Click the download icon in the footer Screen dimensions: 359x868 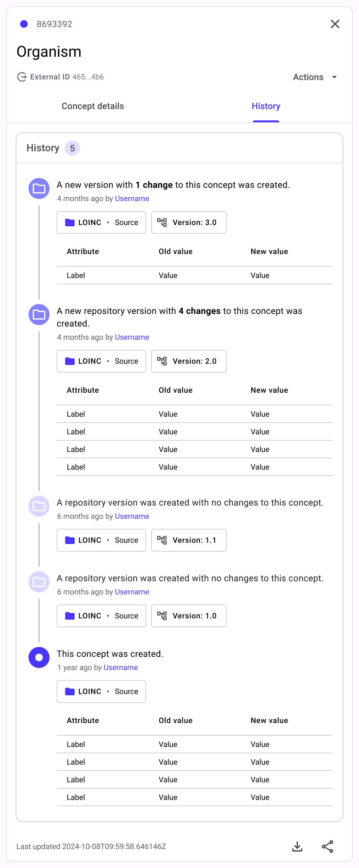[x=297, y=847]
